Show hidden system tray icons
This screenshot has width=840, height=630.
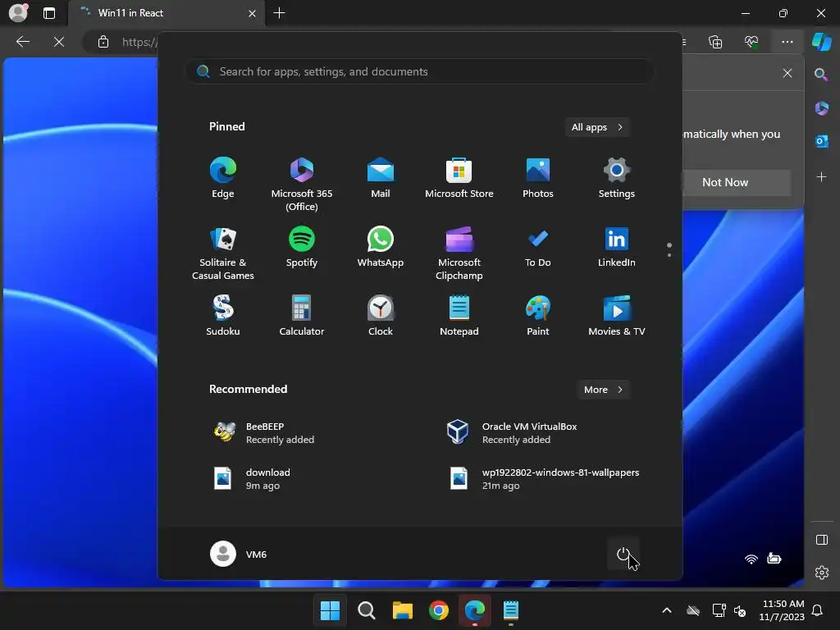(x=667, y=610)
